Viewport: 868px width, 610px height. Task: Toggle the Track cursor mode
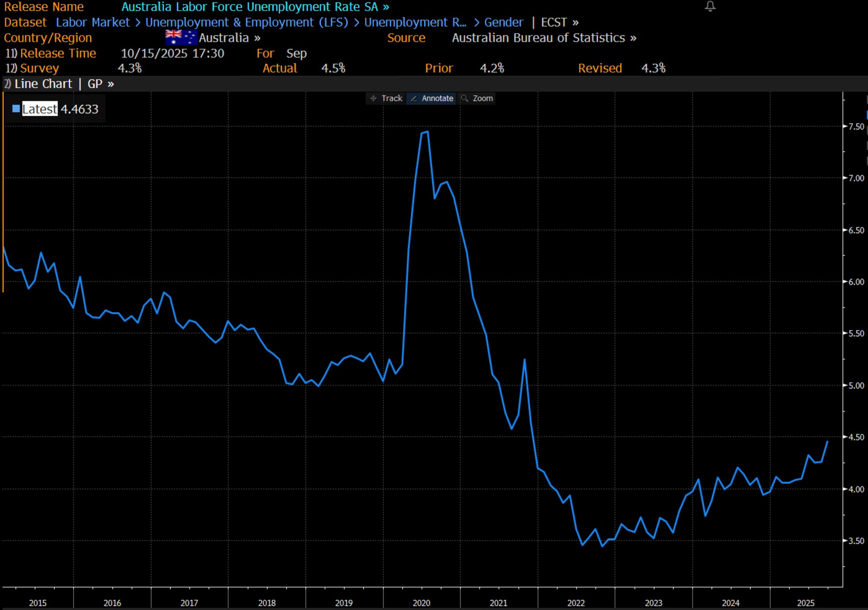[x=392, y=99]
